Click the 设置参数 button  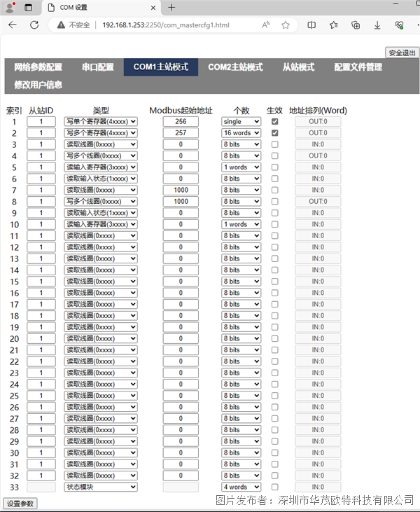pyautogui.click(x=20, y=504)
